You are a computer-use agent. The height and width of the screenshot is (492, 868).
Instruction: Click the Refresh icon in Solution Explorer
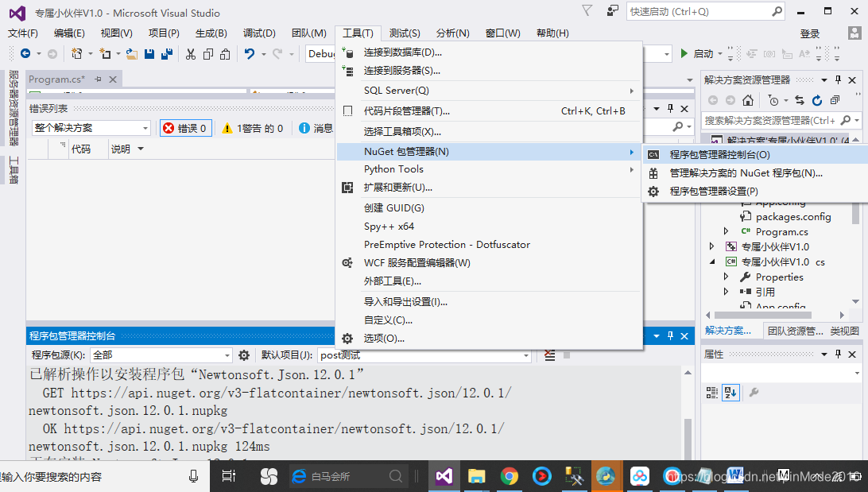pyautogui.click(x=817, y=100)
